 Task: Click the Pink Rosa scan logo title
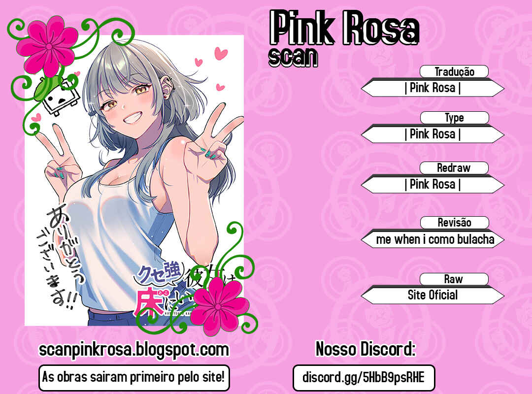point(344,38)
